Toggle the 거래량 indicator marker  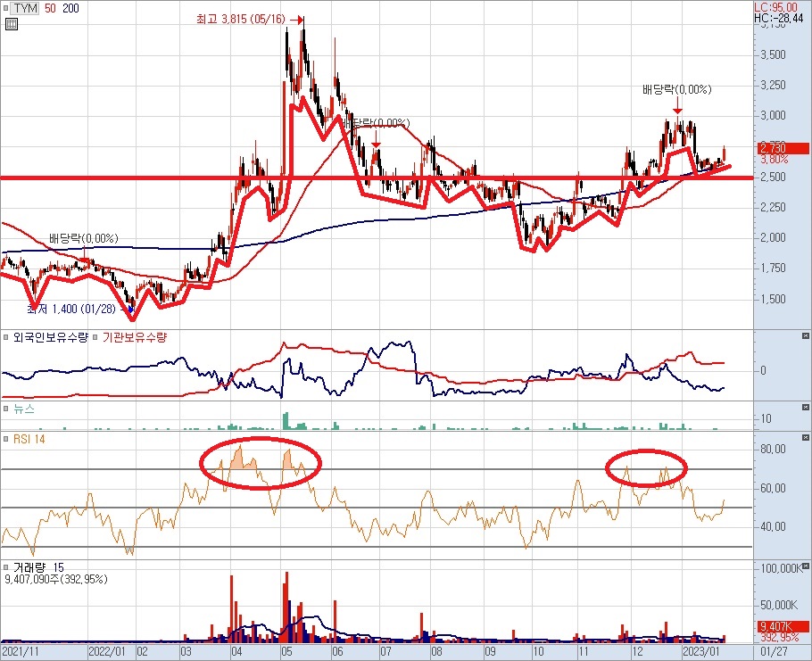(x=5, y=568)
